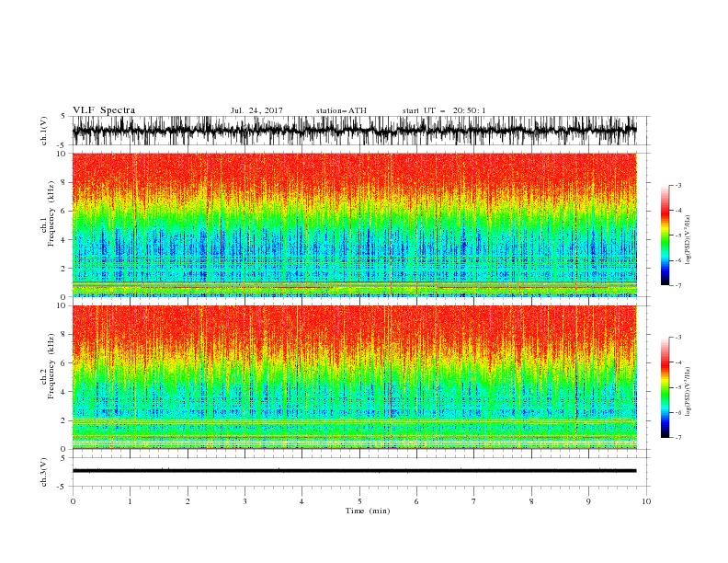Click the time axis "10" tick label
This screenshot has height=563, width=728.
[646, 501]
